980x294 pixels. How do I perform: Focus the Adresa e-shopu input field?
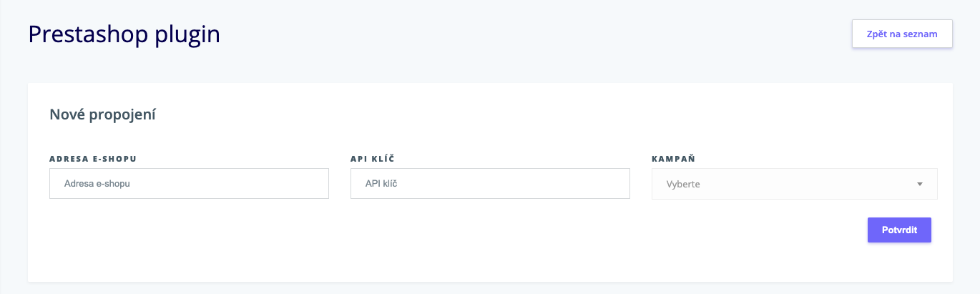[189, 184]
